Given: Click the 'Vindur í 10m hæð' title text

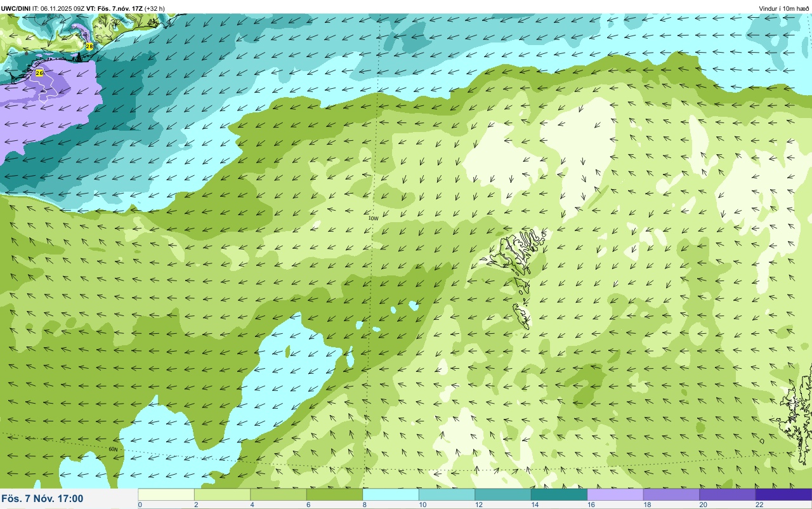Looking at the screenshot, I should tap(784, 8).
